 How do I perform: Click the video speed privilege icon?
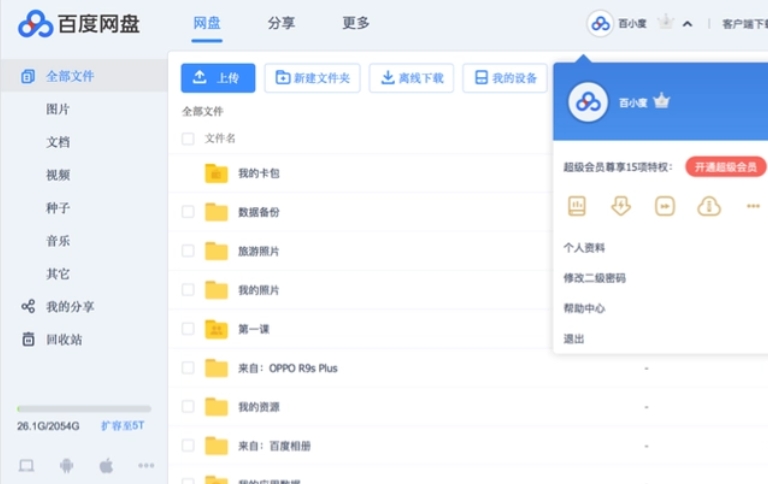point(665,206)
